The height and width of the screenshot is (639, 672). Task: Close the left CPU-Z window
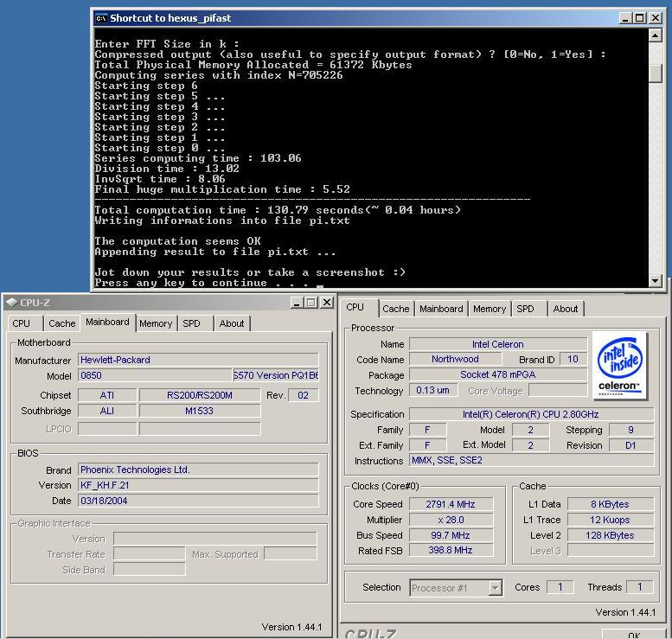coord(327,303)
